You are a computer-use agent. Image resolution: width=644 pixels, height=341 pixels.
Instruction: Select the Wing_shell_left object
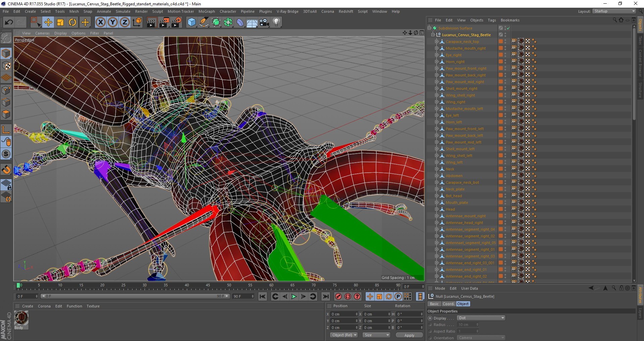click(459, 156)
